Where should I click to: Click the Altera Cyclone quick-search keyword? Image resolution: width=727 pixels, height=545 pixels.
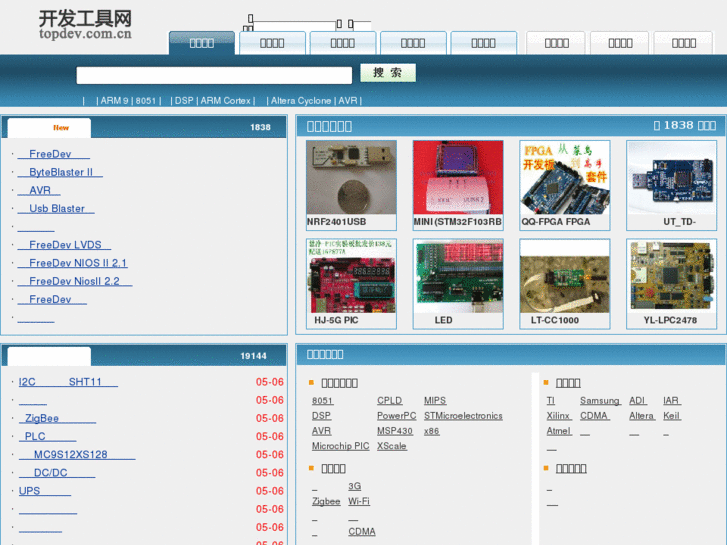point(301,101)
